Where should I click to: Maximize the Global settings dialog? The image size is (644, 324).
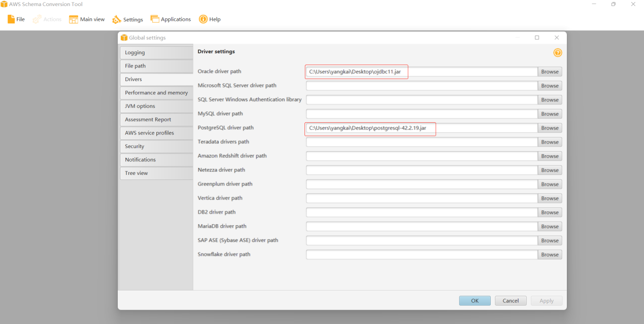(x=537, y=38)
